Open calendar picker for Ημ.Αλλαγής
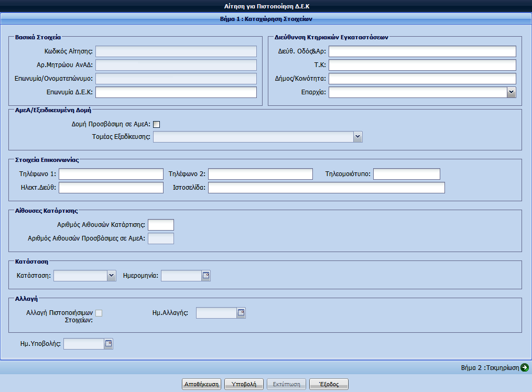Screen dimensions: 532x392 241,313
